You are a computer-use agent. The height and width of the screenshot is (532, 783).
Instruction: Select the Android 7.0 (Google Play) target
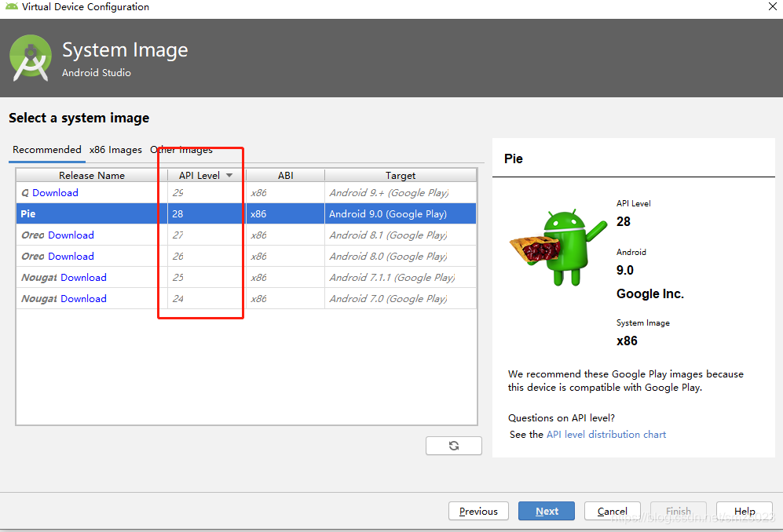(401, 298)
